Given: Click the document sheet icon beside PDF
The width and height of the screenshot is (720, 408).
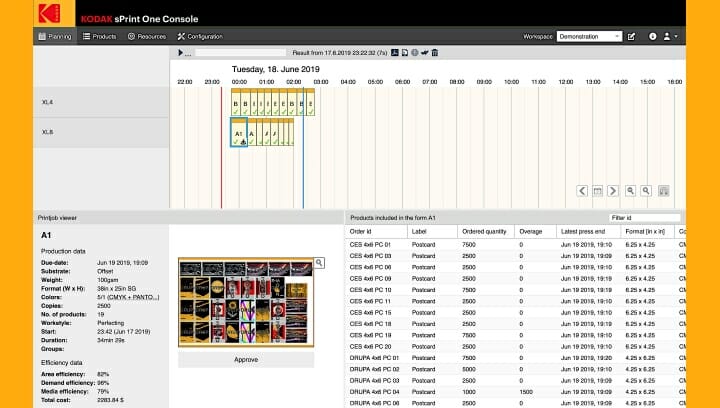Looking at the screenshot, I should [x=405, y=53].
